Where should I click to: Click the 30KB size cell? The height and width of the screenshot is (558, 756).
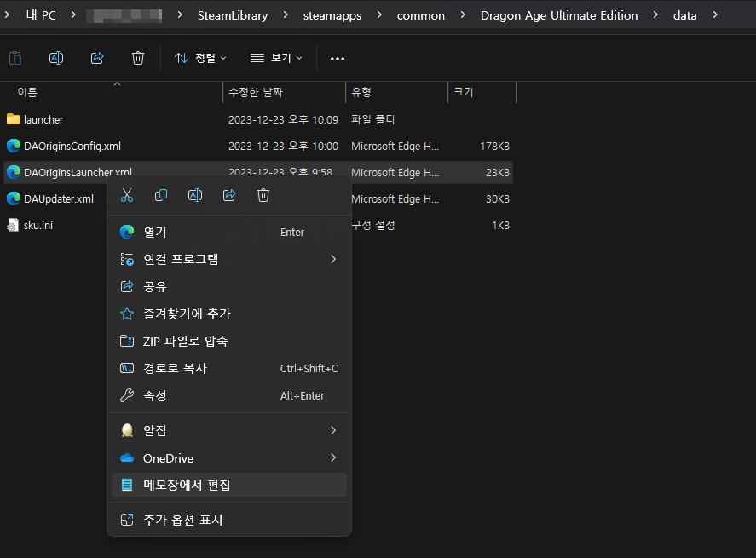click(498, 199)
